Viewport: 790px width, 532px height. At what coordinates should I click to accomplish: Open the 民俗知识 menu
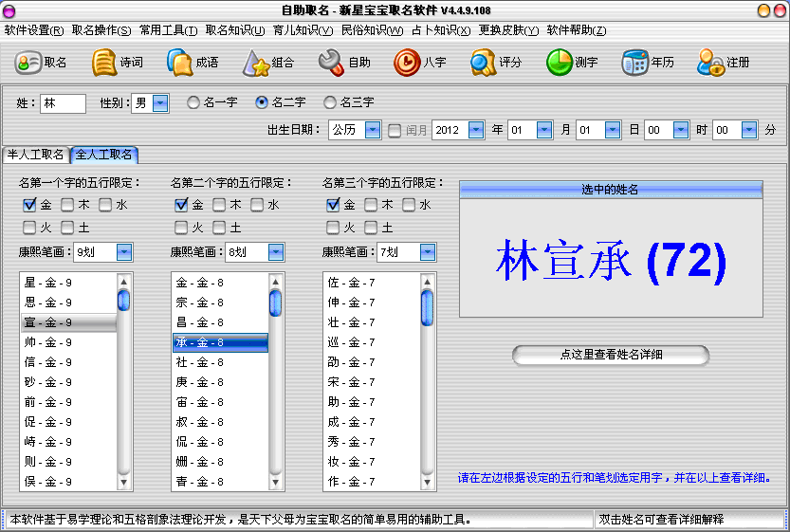click(x=372, y=30)
